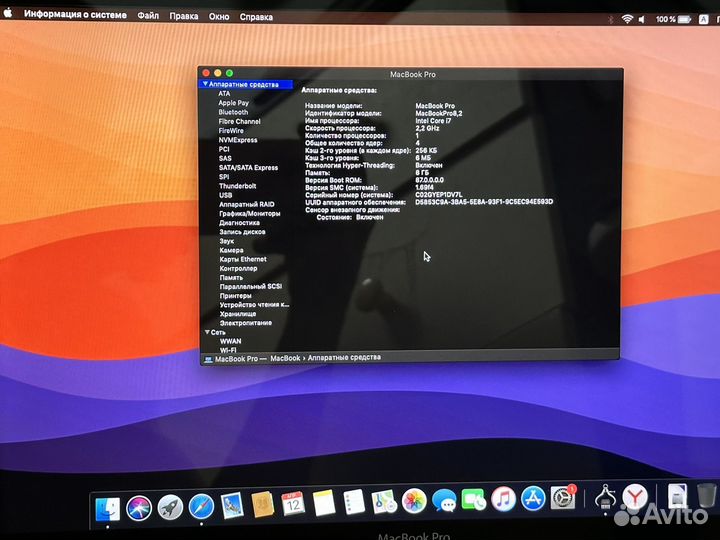Click Аппаратные средства in path bar

coord(344,357)
